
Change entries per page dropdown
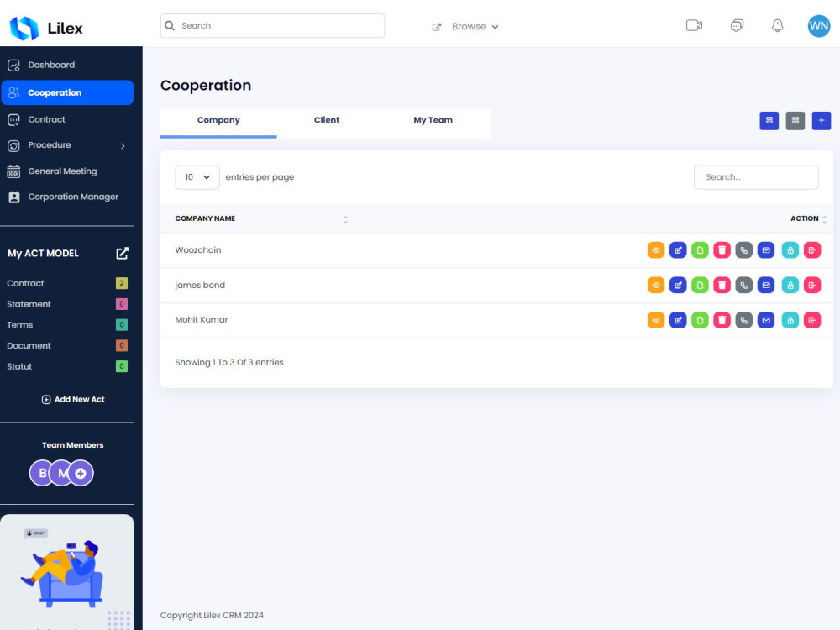197,177
